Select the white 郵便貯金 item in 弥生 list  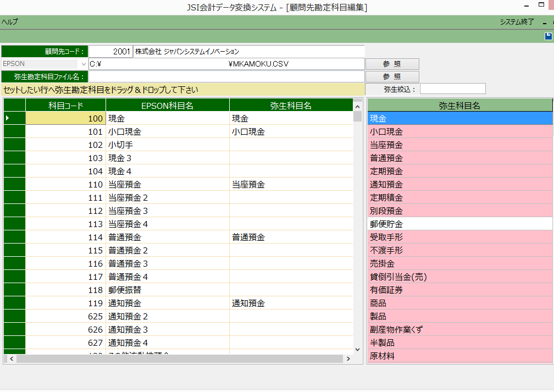pos(459,224)
